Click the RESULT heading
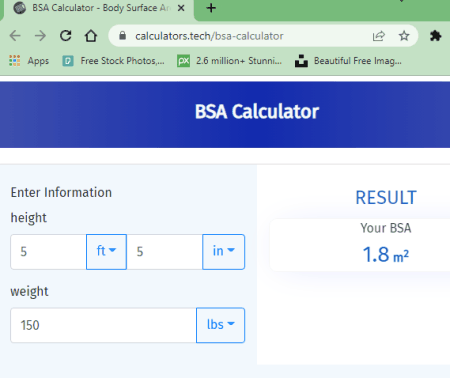This screenshot has width=450, height=378. (386, 198)
